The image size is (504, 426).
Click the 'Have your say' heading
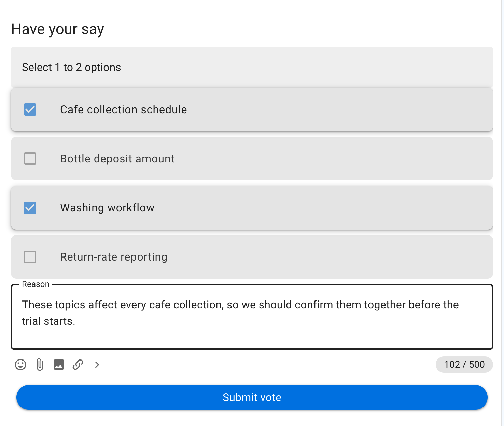tap(58, 29)
